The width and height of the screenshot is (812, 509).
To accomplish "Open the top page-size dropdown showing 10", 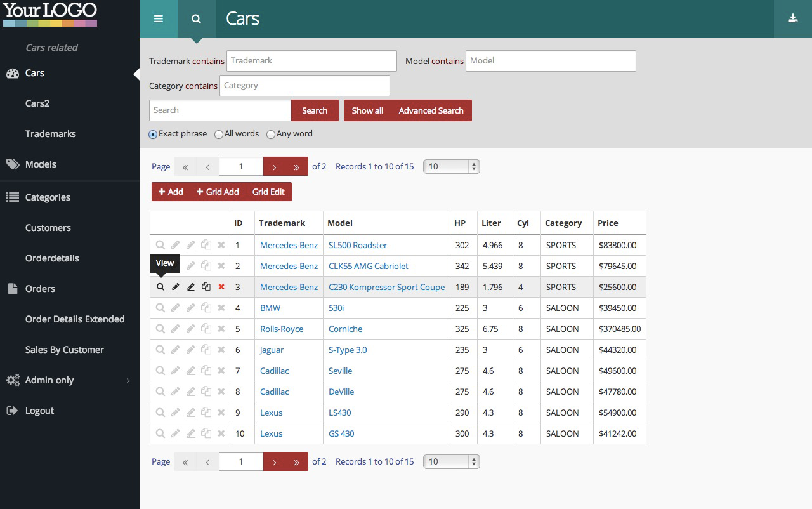I will (x=451, y=166).
